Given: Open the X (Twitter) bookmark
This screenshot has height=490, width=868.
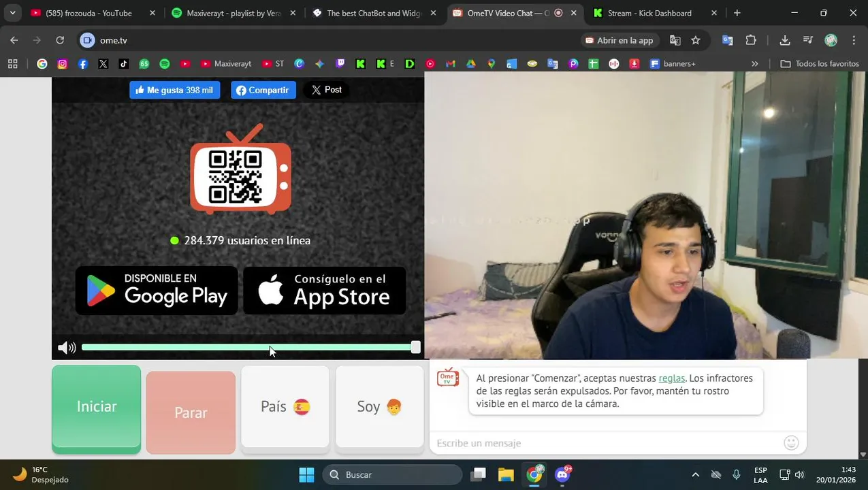Looking at the screenshot, I should click(x=103, y=63).
